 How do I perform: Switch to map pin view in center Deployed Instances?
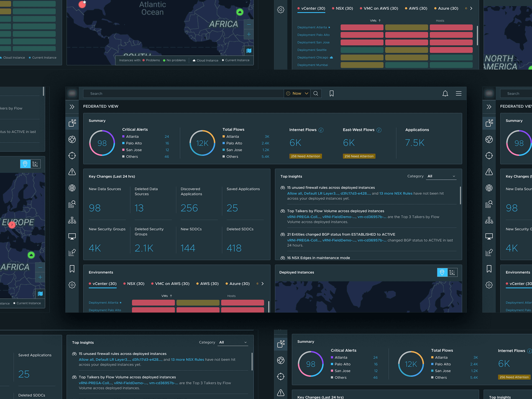(x=442, y=272)
